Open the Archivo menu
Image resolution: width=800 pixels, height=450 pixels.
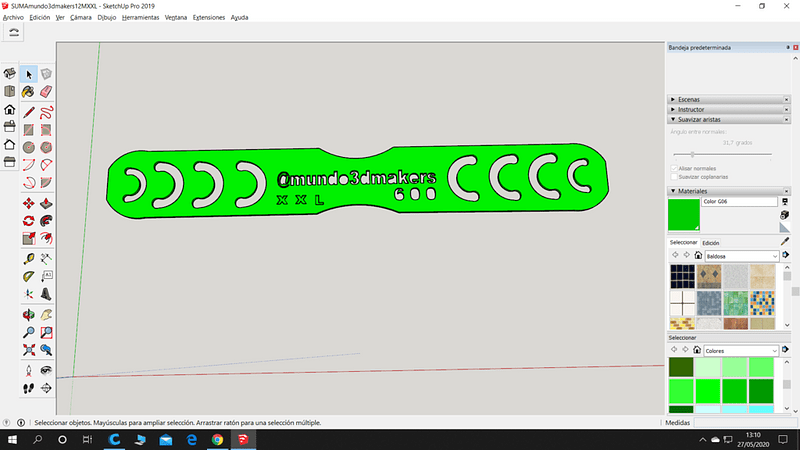pos(13,17)
